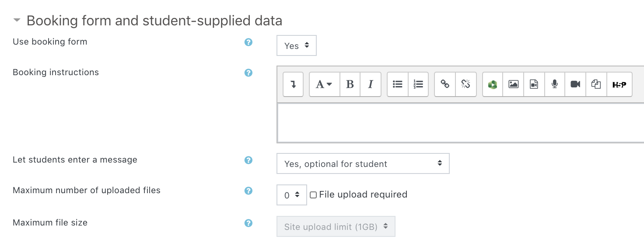
Task: Record video with the camera icon
Action: pos(575,84)
